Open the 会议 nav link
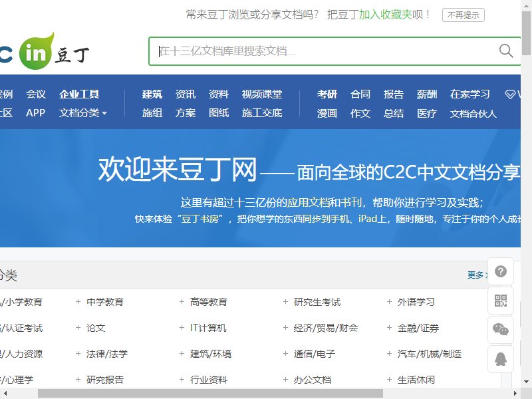Screen dimensions: 532x399 [x=36, y=94]
